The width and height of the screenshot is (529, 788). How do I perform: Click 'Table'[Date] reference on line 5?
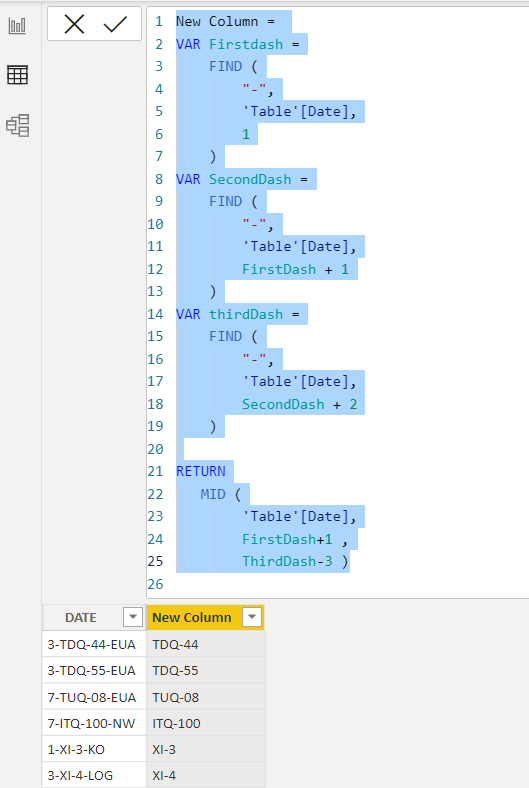pyautogui.click(x=295, y=112)
